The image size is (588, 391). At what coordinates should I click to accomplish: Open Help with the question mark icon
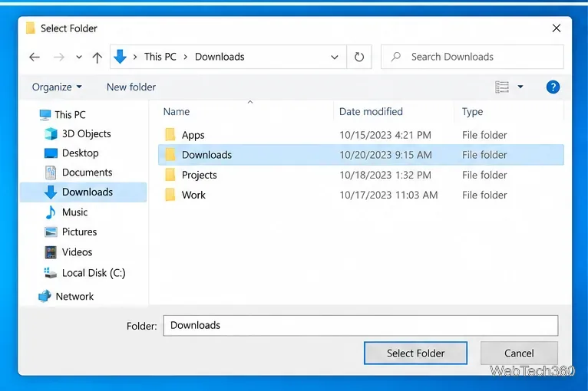pos(553,87)
